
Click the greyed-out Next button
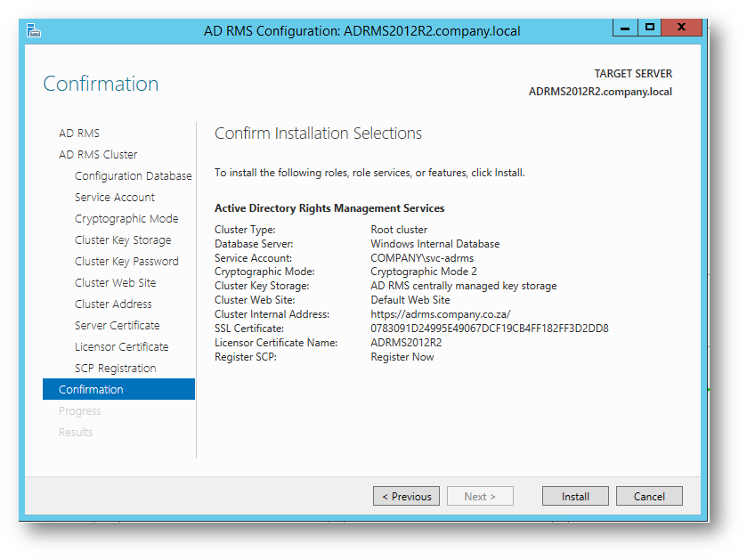pyautogui.click(x=480, y=496)
